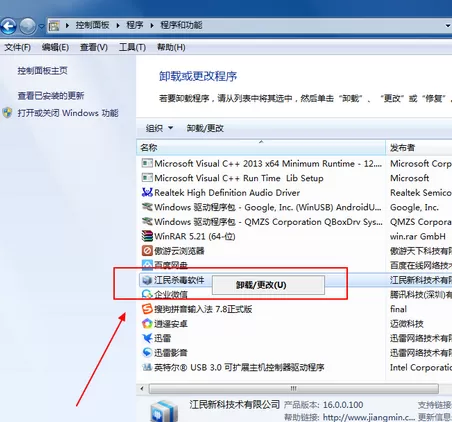Click the Google WinUSB driver package icon
The height and width of the screenshot is (422, 452).
click(x=147, y=207)
